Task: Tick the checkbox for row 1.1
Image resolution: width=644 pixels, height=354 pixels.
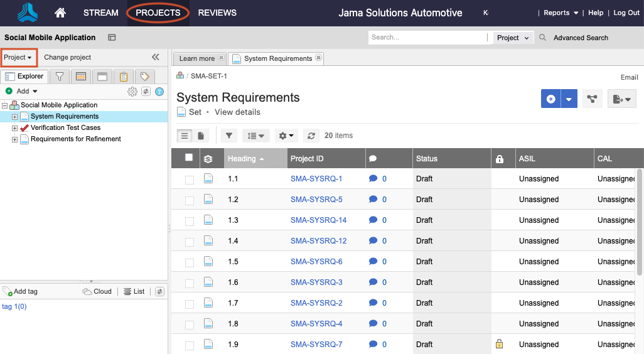Action: pos(190,180)
